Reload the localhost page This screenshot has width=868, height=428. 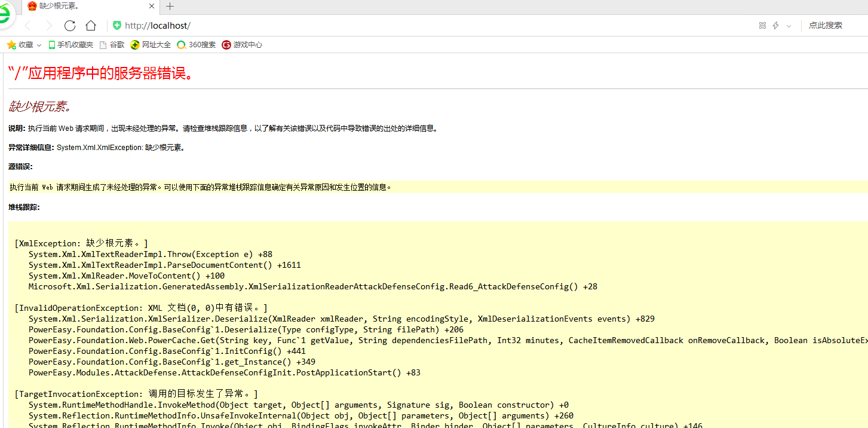70,26
